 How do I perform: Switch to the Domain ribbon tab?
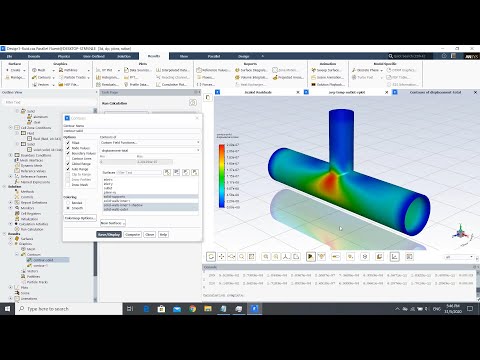(34, 56)
